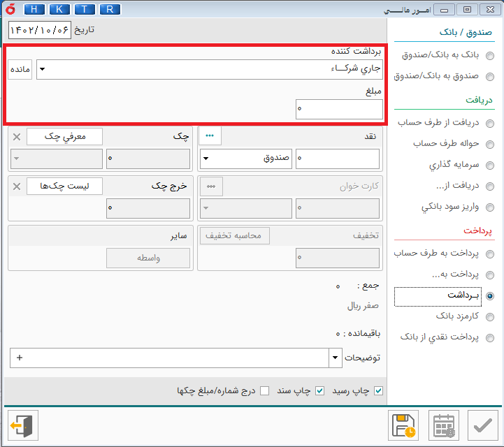The height and width of the screenshot is (447, 504).
Task: Click the کارت خوان amount field
Action: (338, 208)
